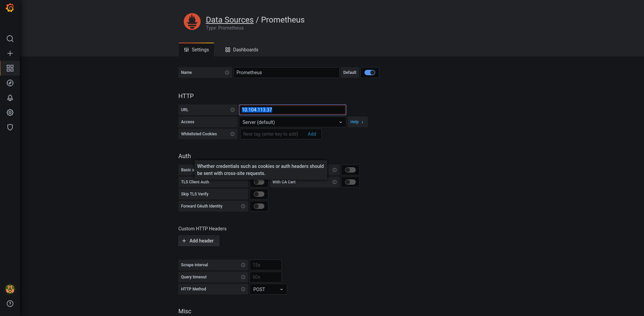Click info icon beside With CA Cert

pos(335,182)
